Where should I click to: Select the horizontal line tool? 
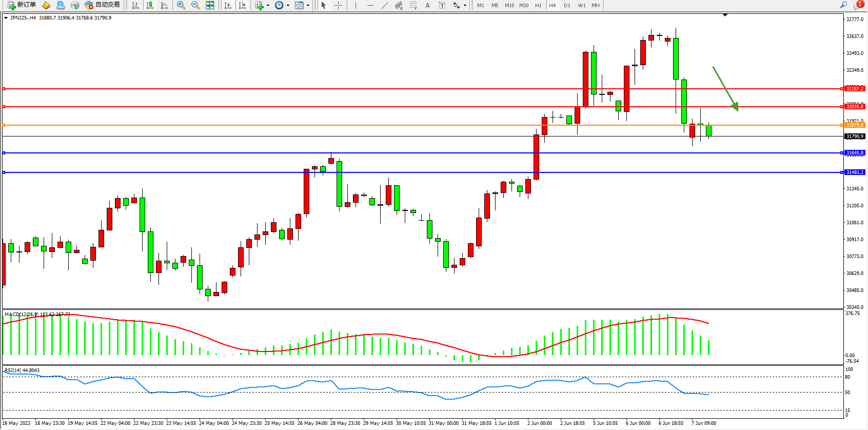point(370,5)
